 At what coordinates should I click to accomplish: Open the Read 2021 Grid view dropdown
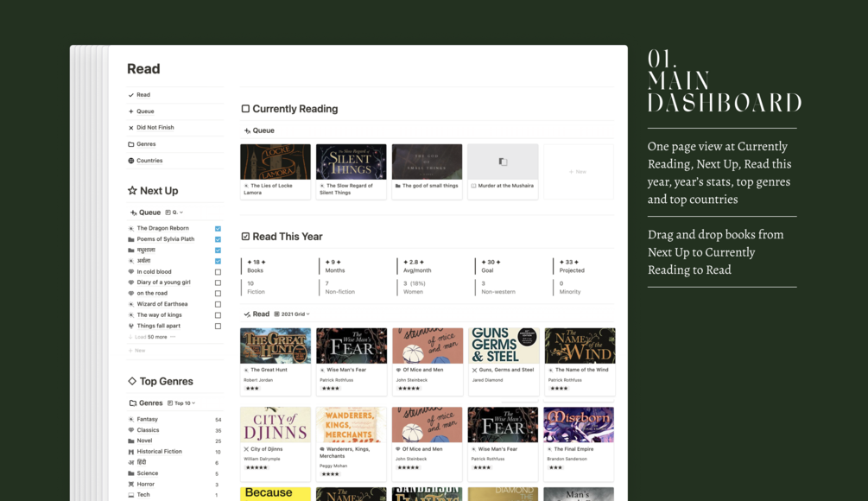292,314
